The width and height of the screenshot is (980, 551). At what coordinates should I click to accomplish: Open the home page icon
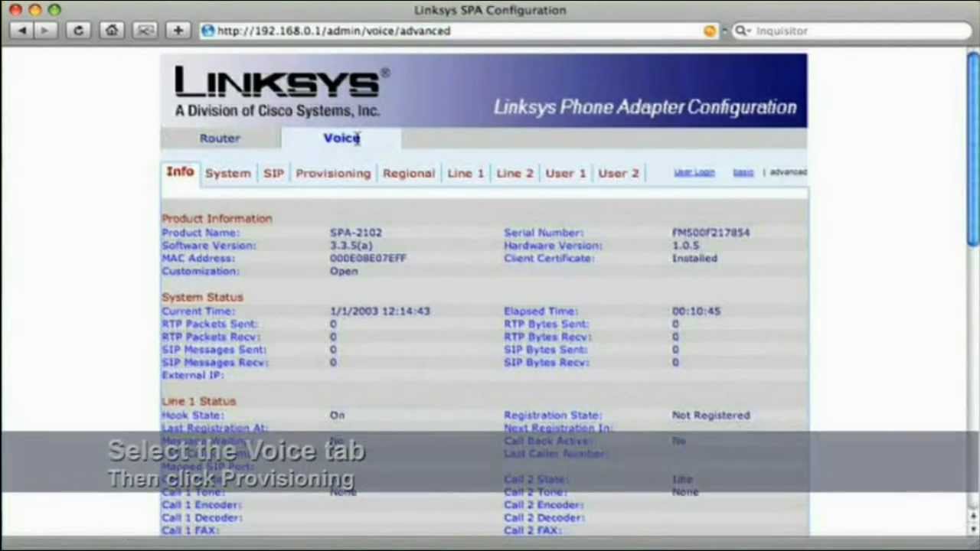point(112,31)
